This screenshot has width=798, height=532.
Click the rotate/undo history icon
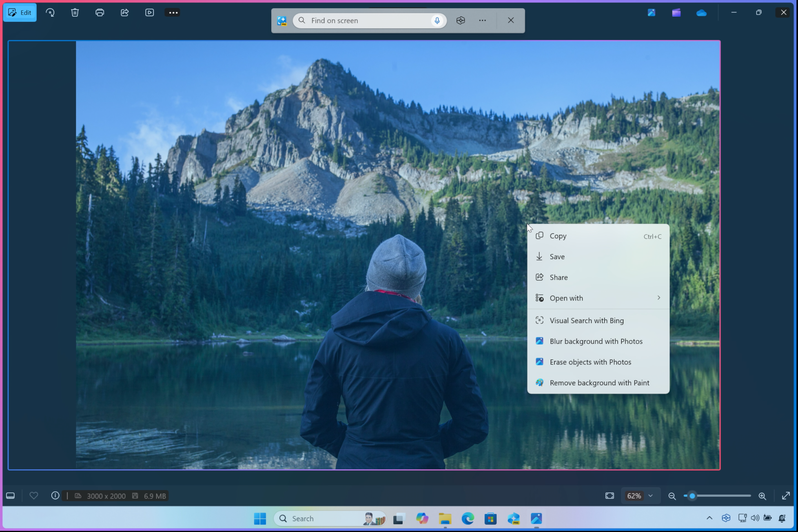[x=50, y=12]
